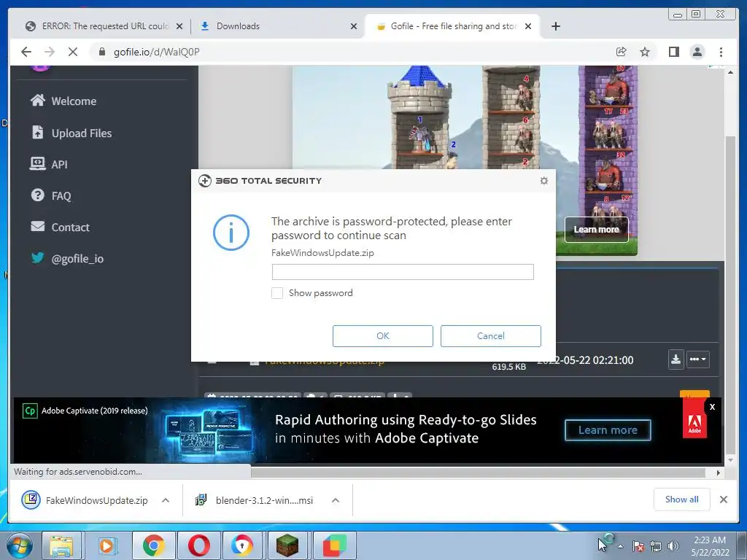The height and width of the screenshot is (560, 747).
Task: Open the clock showing 2:23 AM
Action: coord(710,545)
